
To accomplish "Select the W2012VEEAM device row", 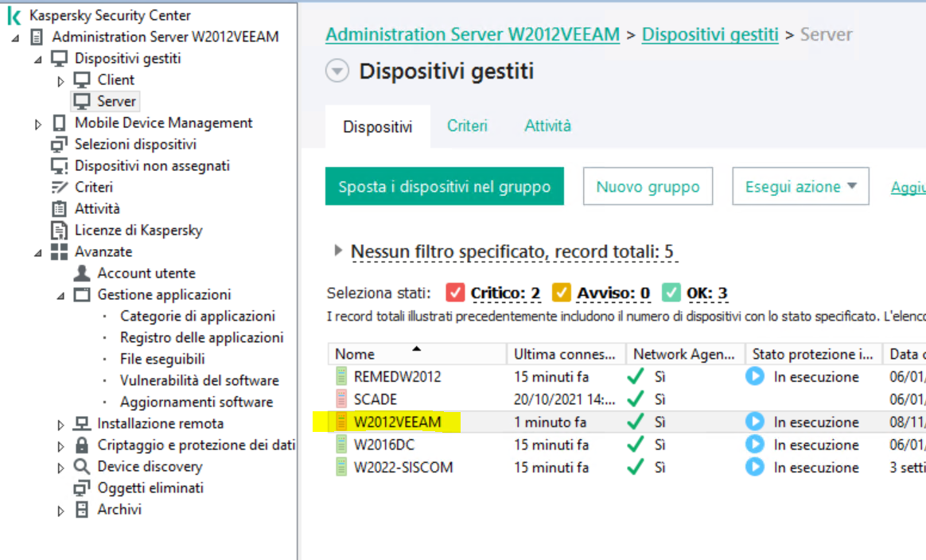I will 627,422.
